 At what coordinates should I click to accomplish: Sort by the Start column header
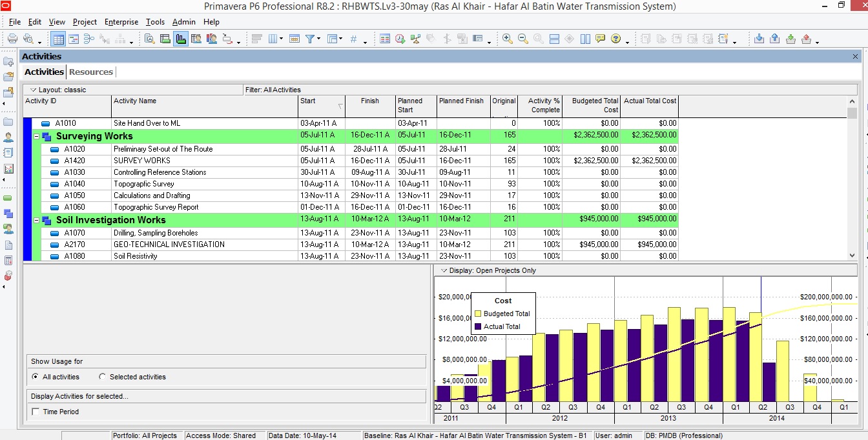pyautogui.click(x=322, y=106)
